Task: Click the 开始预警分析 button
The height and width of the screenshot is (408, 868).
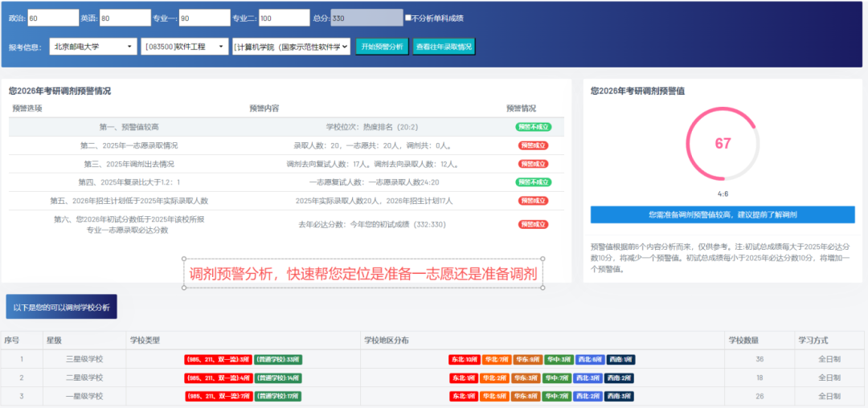Action: point(382,47)
